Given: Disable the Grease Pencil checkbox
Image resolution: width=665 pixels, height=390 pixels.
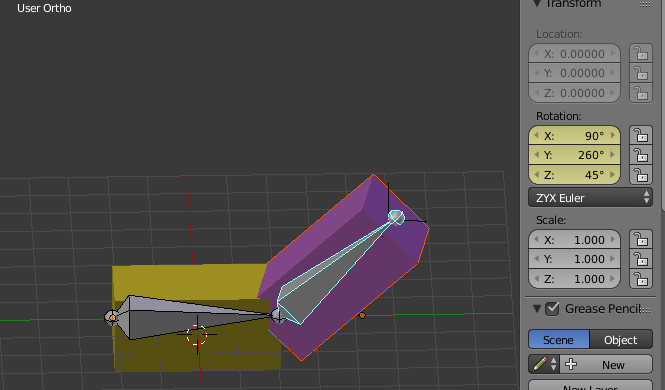Looking at the screenshot, I should point(552,309).
